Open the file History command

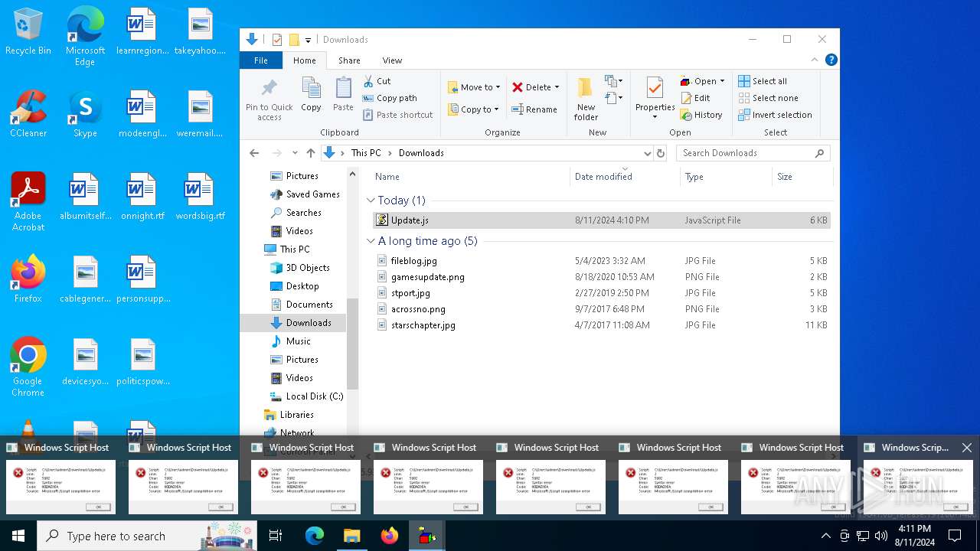point(701,115)
